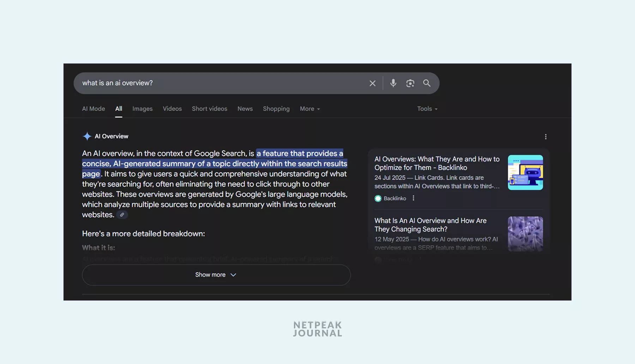Open the Videos results tab

(172, 109)
